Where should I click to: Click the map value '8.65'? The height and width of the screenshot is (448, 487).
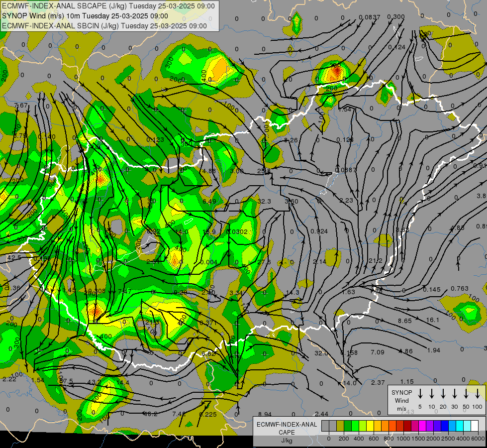point(405,321)
